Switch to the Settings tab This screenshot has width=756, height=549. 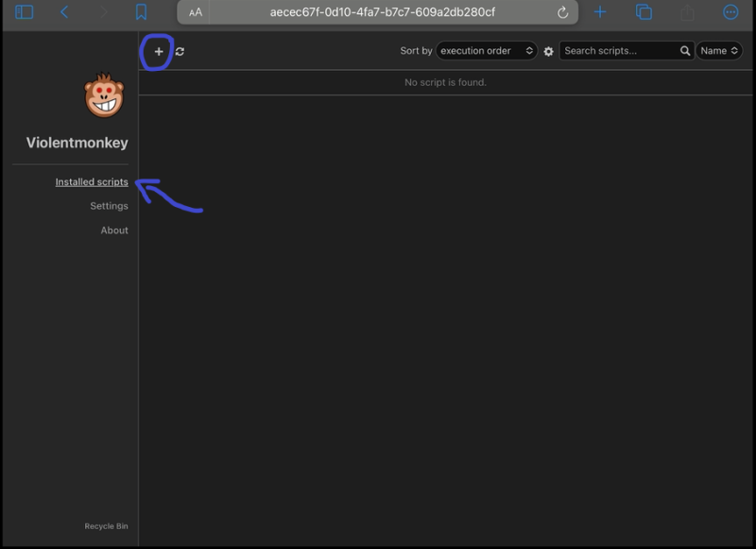[109, 206]
